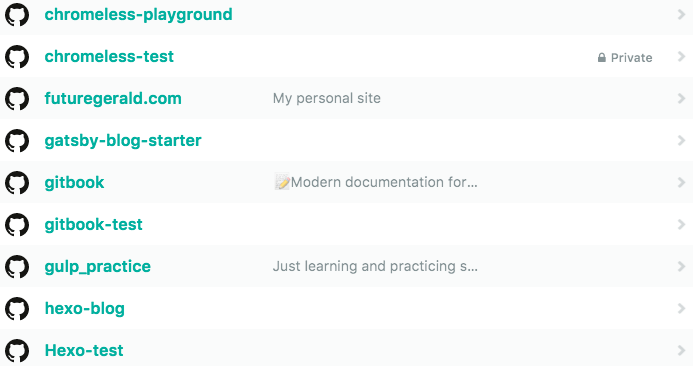
Task: Click the chevron on the hexo-blog row
Action: click(681, 308)
